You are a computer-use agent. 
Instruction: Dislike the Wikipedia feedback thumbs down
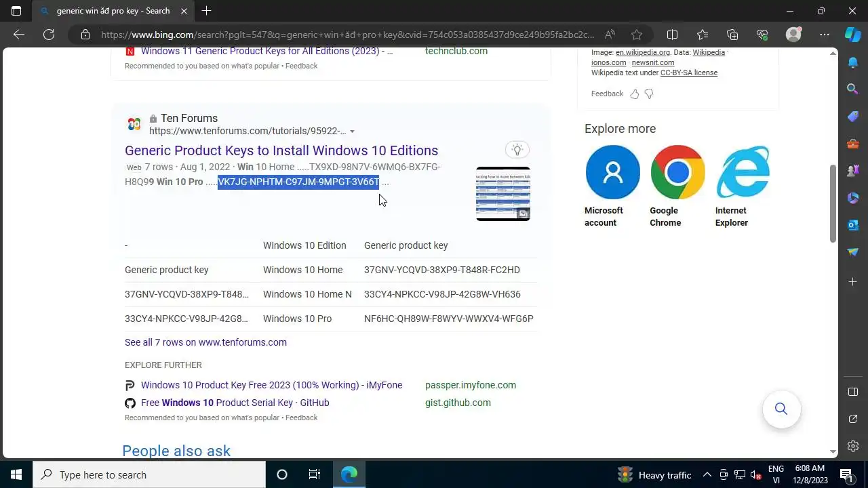(649, 94)
